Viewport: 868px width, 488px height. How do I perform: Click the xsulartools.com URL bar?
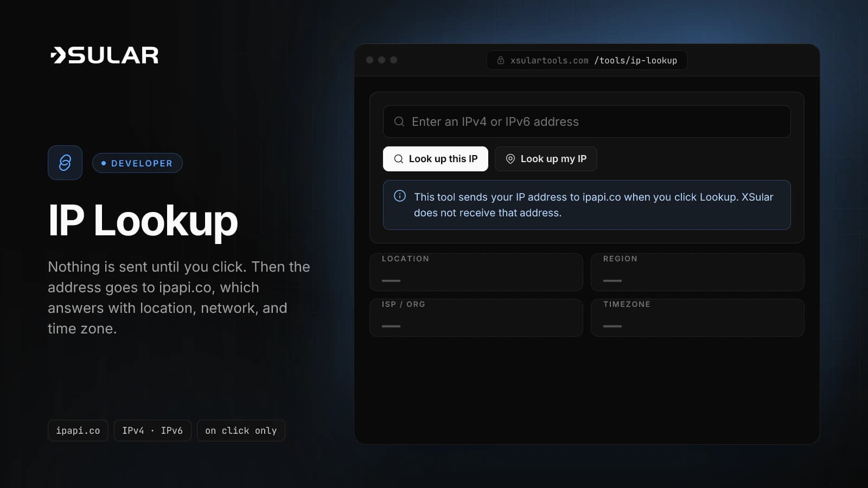tap(587, 60)
